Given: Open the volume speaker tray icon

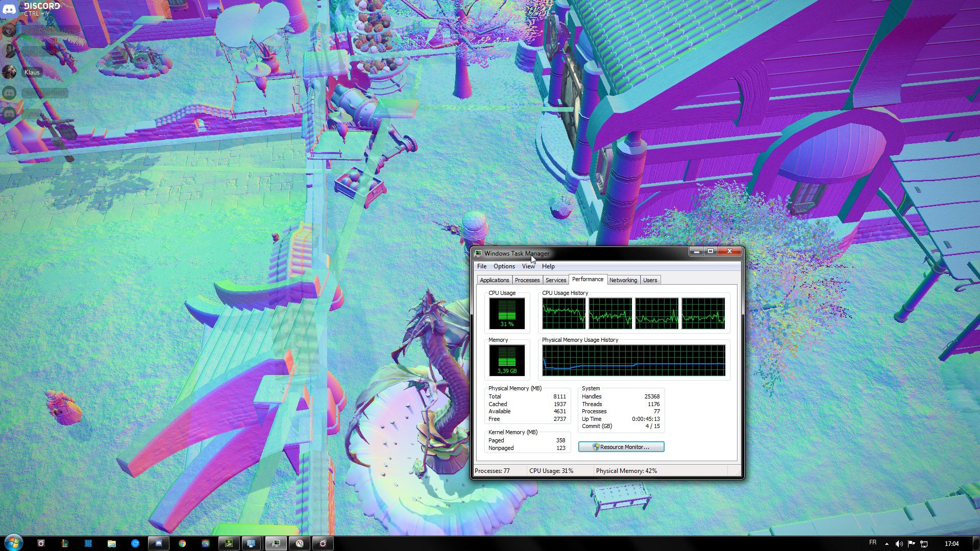Looking at the screenshot, I should click(x=899, y=544).
